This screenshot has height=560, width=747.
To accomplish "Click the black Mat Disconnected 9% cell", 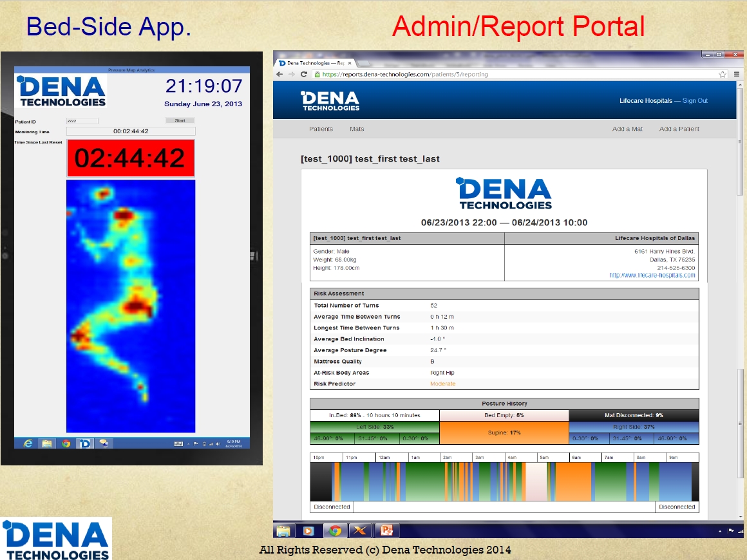I will tap(634, 415).
